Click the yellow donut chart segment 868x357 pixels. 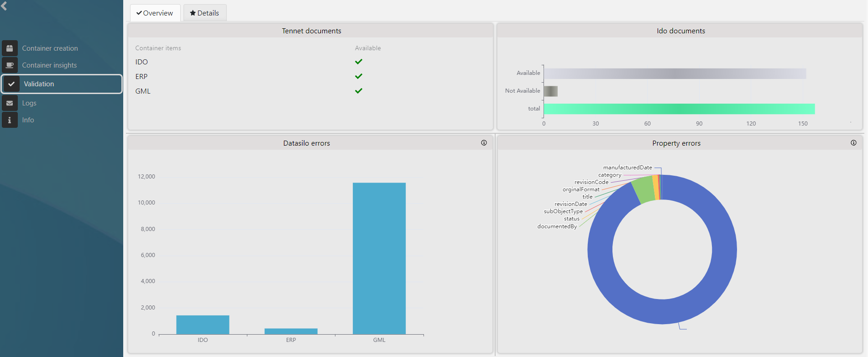(656, 187)
